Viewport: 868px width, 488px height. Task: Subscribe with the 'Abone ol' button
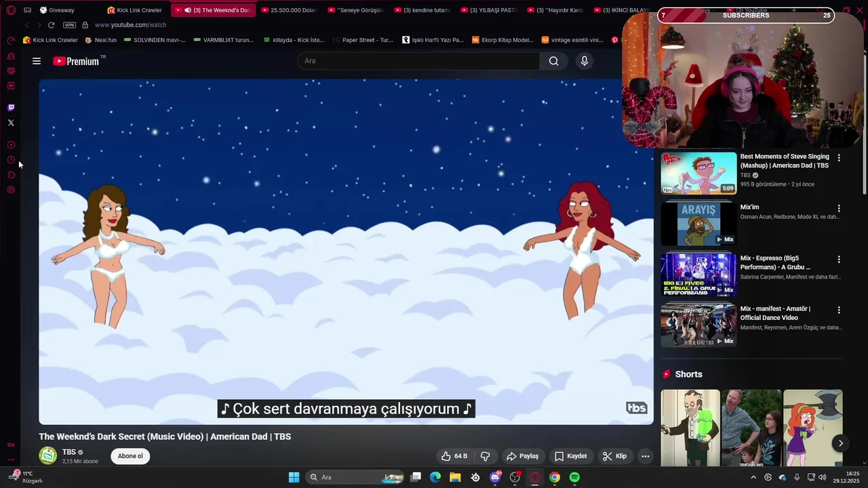click(130, 456)
